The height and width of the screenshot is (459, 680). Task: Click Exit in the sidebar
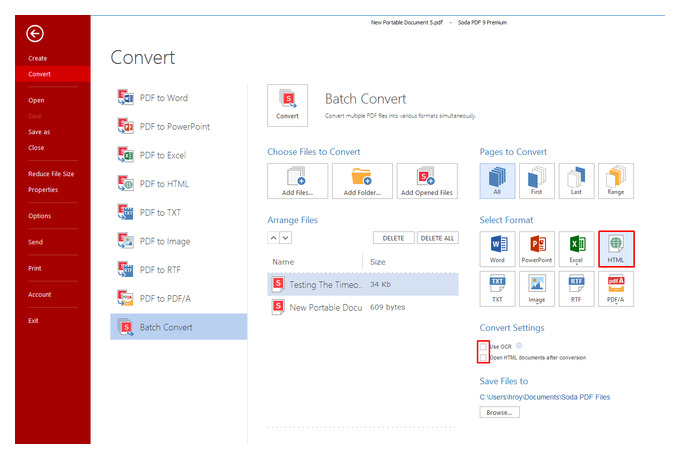click(x=33, y=321)
